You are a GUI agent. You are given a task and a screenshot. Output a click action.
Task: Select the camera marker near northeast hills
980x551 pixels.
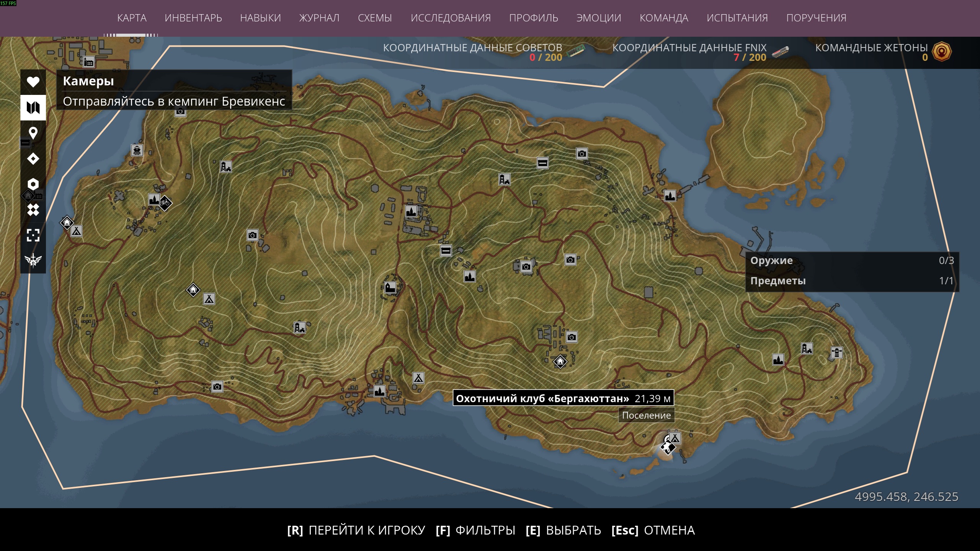(x=582, y=153)
